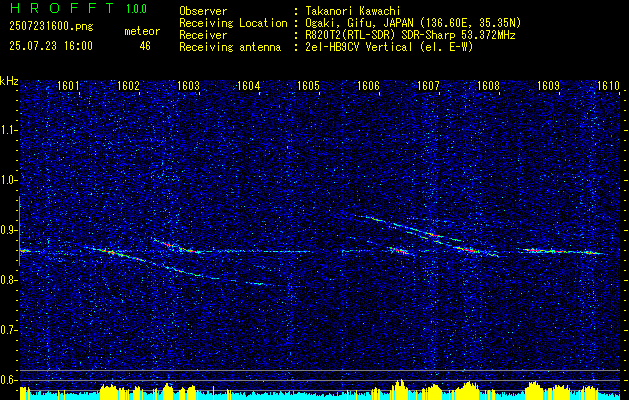
Task: Click the 0.9 kHz axis label
Action: tap(9, 230)
